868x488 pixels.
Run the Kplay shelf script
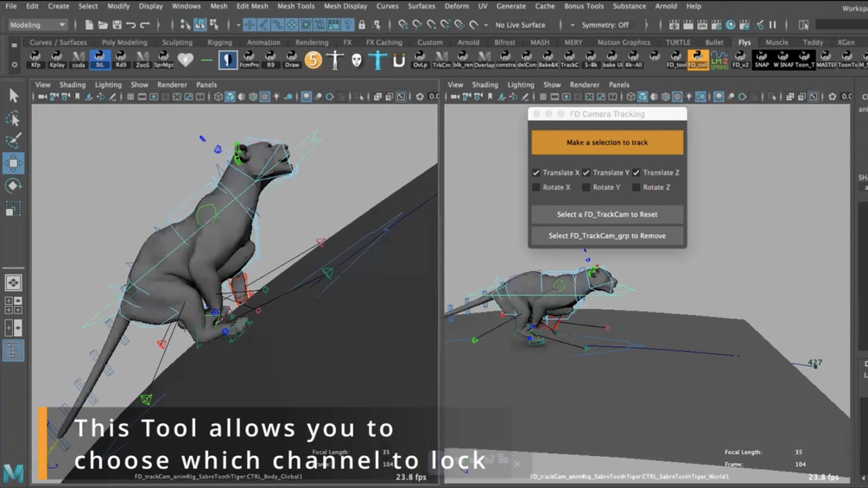click(x=56, y=60)
